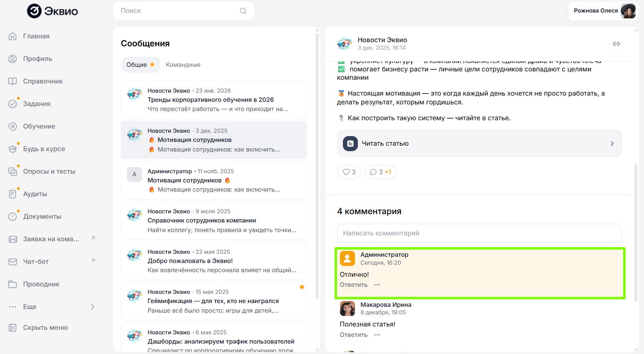Open Новости Эквио message from 3 дек. 2025
Screen dimensions: 644x354
(214, 140)
